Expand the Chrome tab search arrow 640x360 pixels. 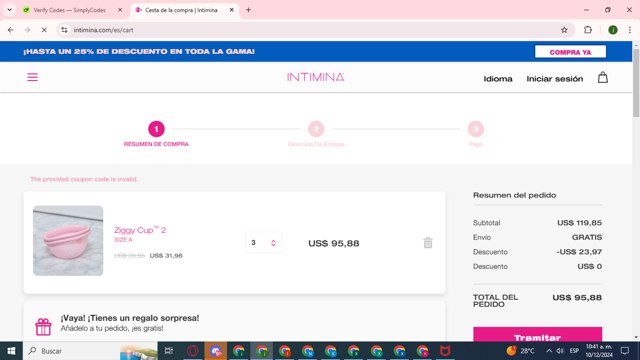9,10
